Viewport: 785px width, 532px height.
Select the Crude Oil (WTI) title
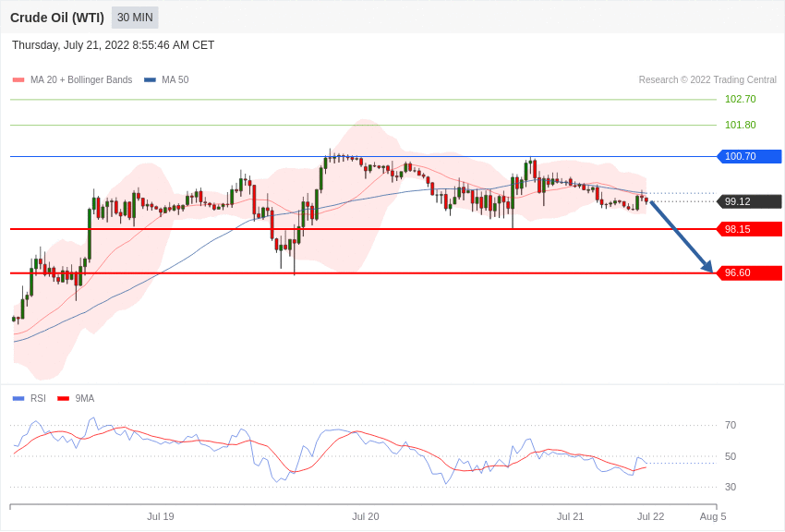point(57,18)
